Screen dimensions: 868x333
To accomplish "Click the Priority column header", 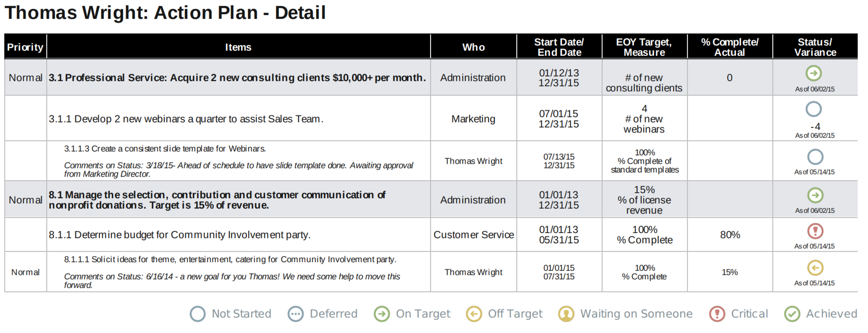I will [x=25, y=47].
